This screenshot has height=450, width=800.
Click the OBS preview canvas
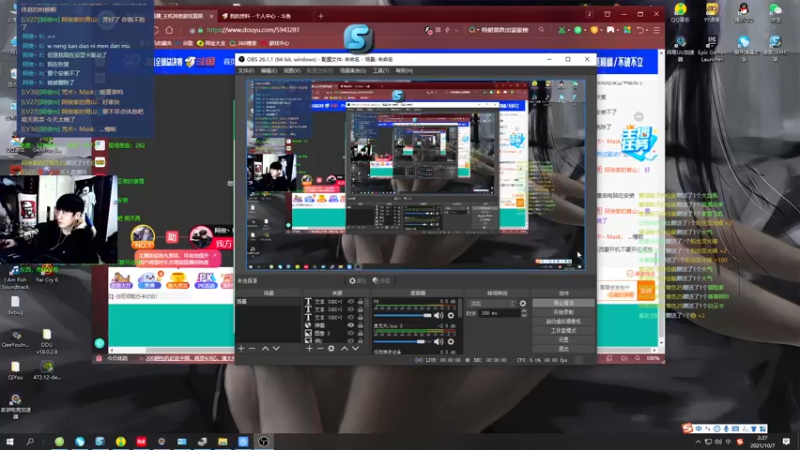[x=415, y=174]
